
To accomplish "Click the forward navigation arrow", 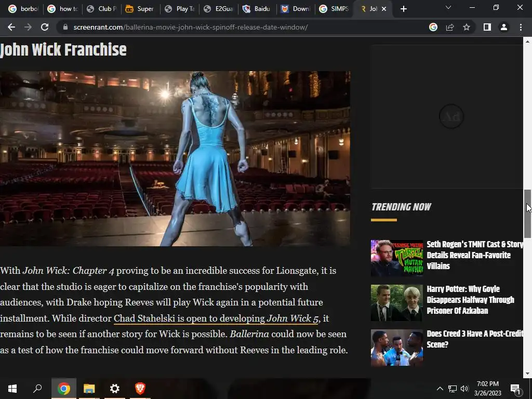I will (28, 27).
